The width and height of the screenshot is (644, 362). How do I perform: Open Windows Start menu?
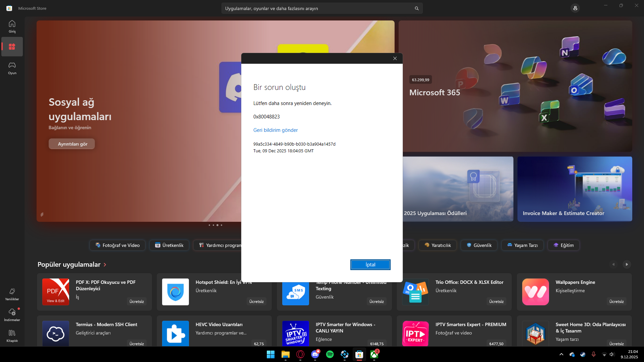(270, 354)
